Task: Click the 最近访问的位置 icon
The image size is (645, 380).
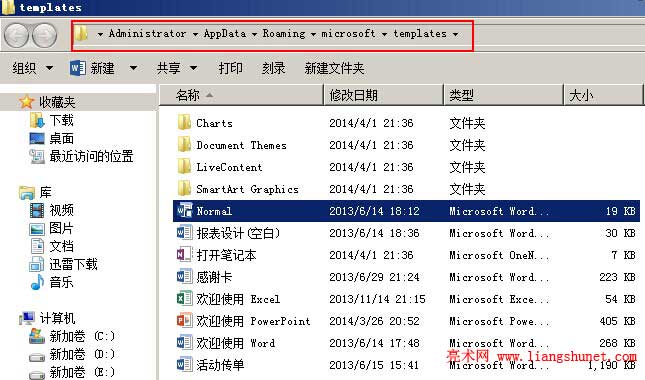Action: (x=37, y=156)
